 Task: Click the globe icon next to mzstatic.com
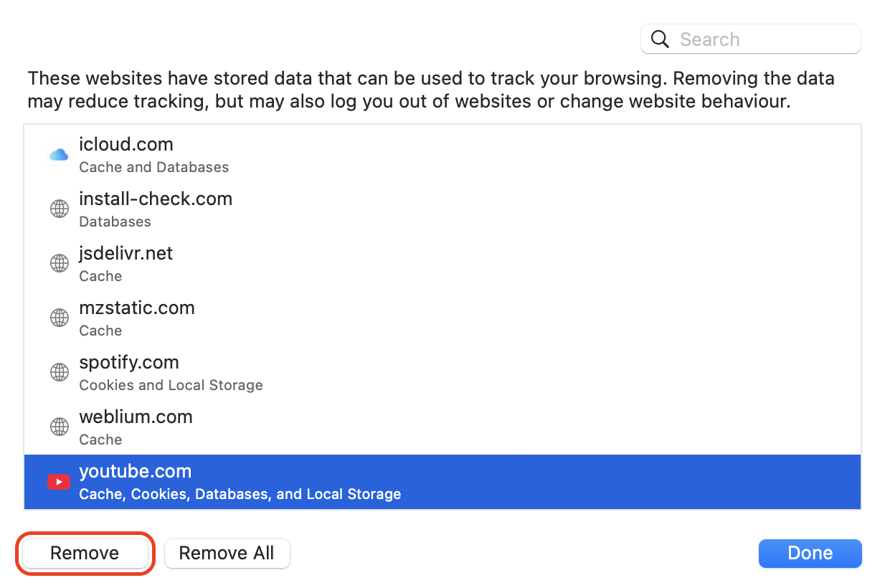(59, 318)
